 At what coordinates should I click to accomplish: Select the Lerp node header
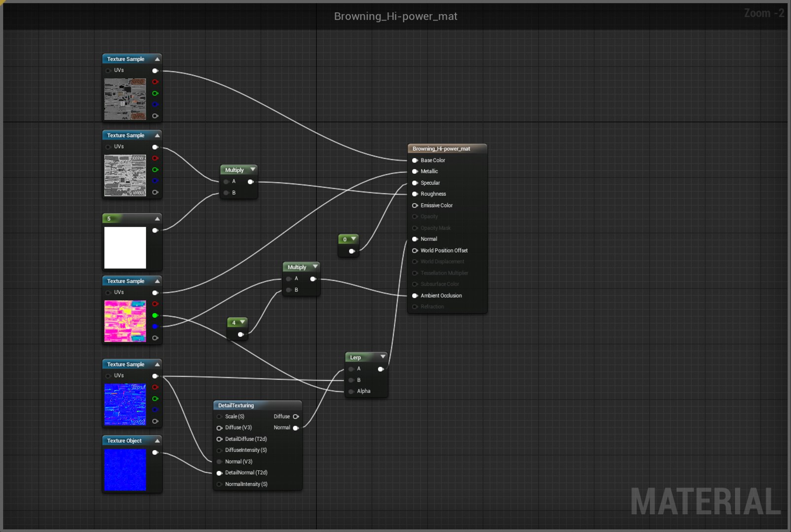366,357
